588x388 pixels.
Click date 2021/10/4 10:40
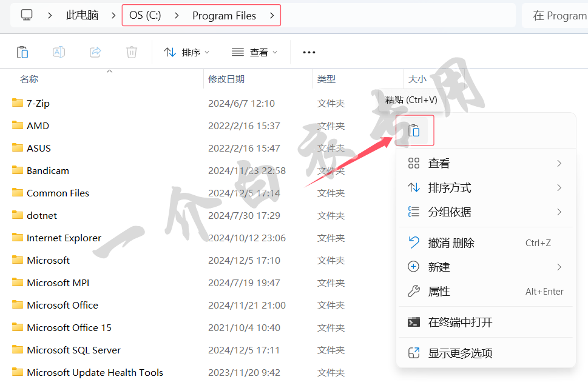244,328
